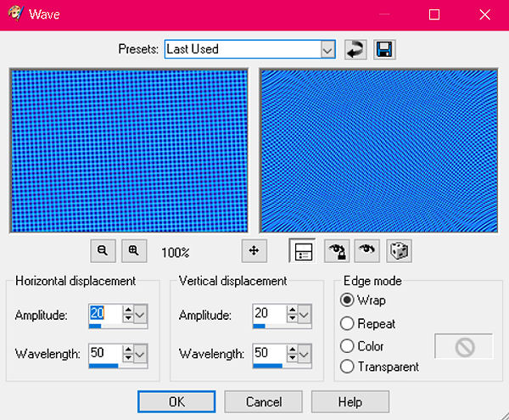The width and height of the screenshot is (509, 420).
Task: Select the Repeat edge mode
Action: pyautogui.click(x=347, y=323)
